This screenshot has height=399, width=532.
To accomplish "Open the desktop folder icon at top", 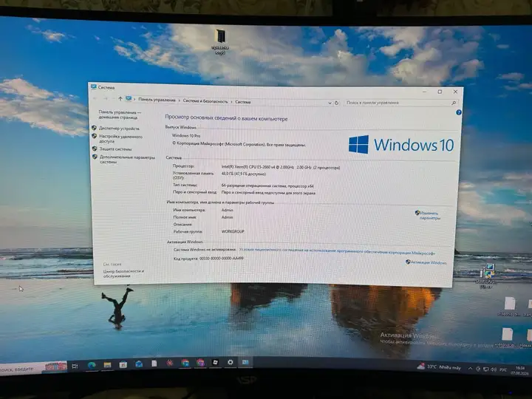I will (220, 41).
